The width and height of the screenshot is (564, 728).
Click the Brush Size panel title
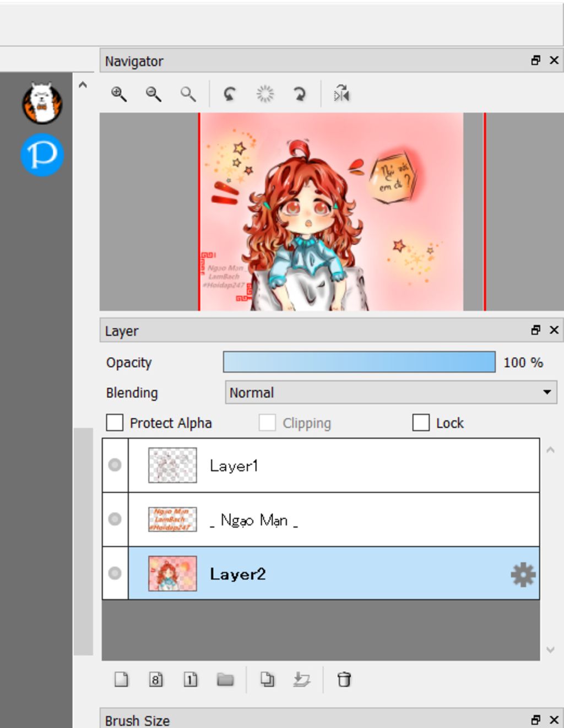pyautogui.click(x=137, y=720)
